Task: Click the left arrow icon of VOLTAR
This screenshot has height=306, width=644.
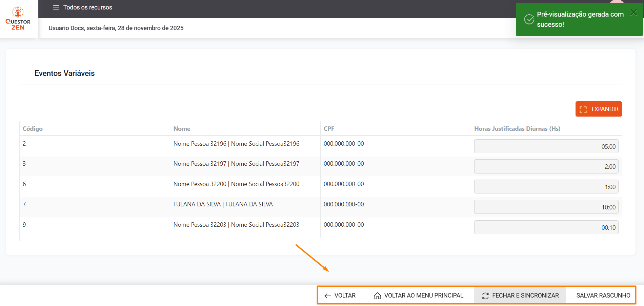Action: pyautogui.click(x=327, y=296)
